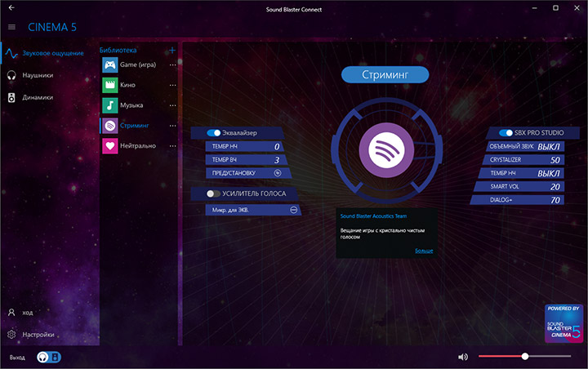Open options menu for Музыка profile
The image size is (588, 369).
172,105
